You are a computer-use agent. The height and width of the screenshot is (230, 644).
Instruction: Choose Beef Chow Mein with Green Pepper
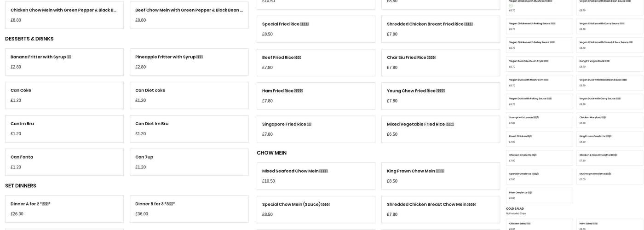pyautogui.click(x=189, y=15)
